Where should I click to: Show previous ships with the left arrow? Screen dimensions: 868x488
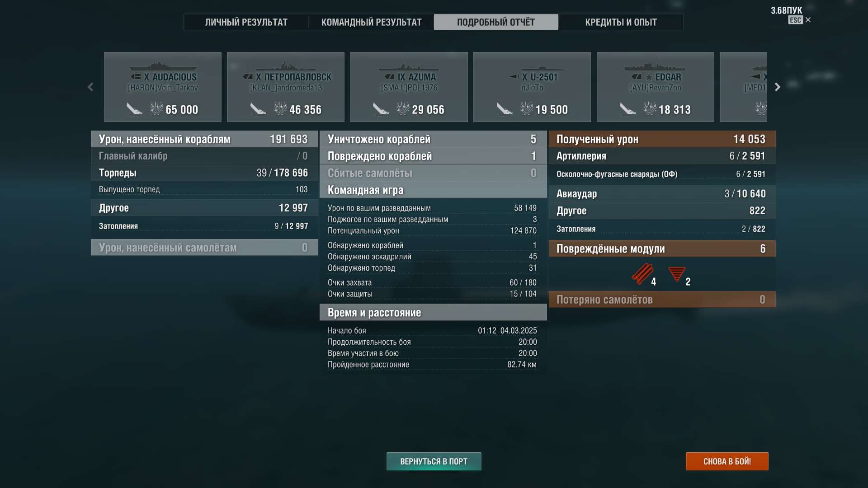90,87
